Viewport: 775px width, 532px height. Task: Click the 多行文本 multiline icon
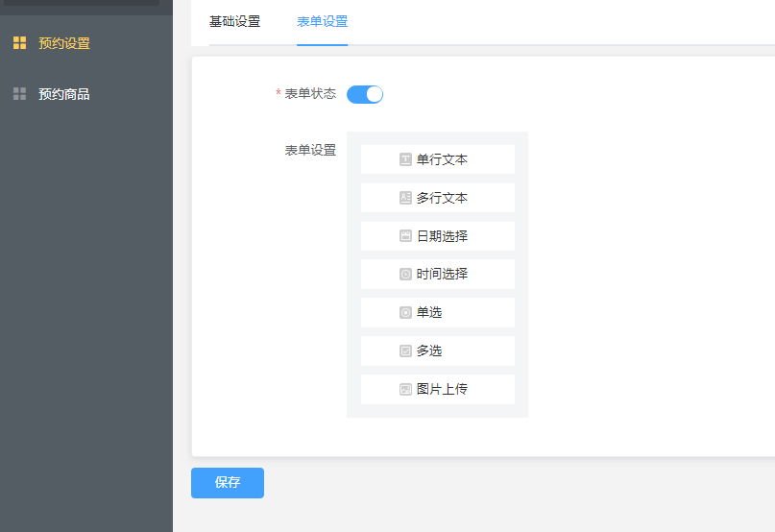coord(405,198)
